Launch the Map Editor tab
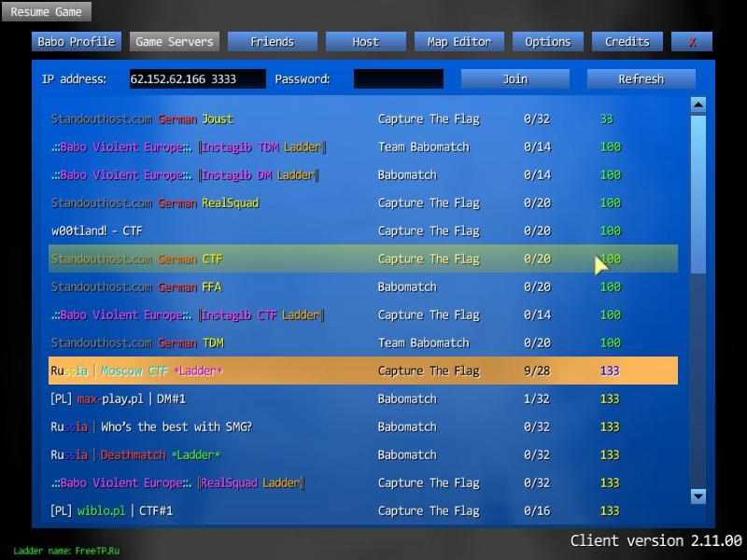Screen dimensions: 747x560 458,42
